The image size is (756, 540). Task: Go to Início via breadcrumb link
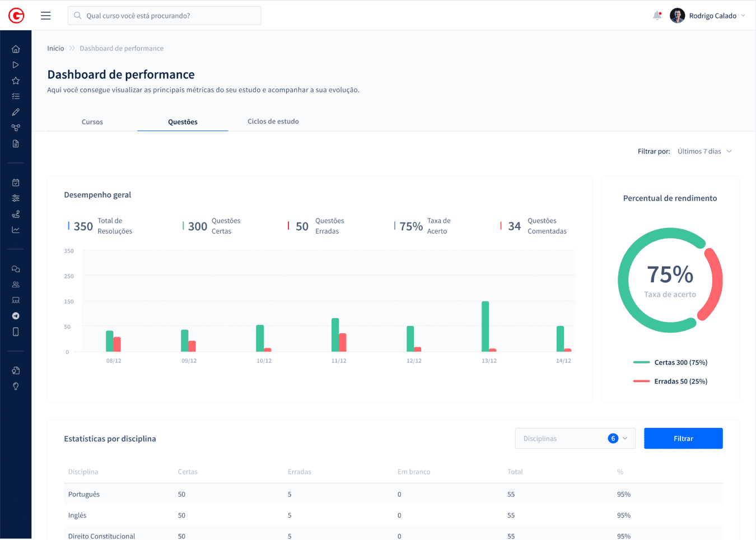(x=55, y=48)
